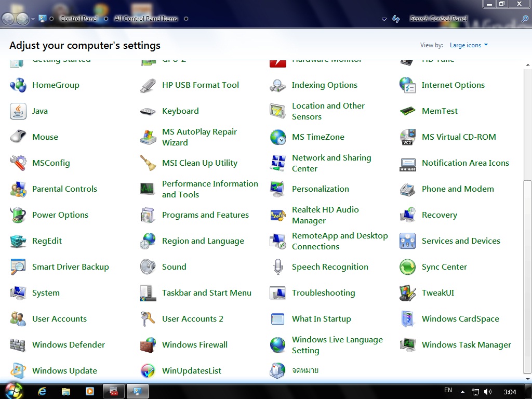Click the Back navigation button

pyautogui.click(x=8, y=19)
